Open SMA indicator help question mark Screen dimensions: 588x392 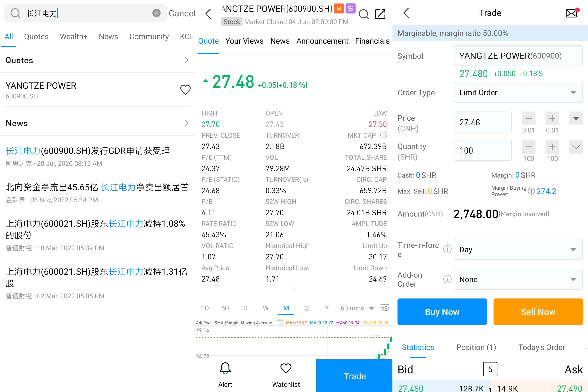pos(280,322)
